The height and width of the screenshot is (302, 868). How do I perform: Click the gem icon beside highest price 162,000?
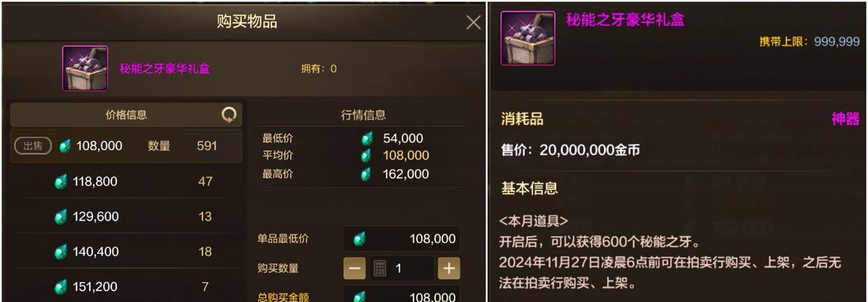(367, 174)
